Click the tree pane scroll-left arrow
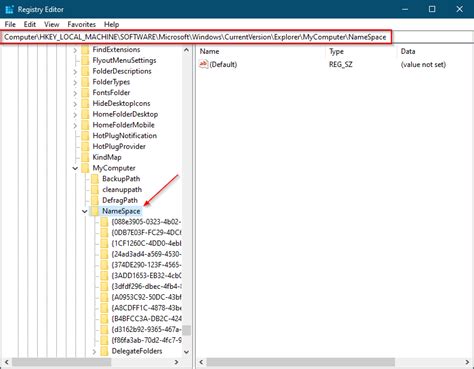Image resolution: width=474 pixels, height=369 pixels. (6, 362)
